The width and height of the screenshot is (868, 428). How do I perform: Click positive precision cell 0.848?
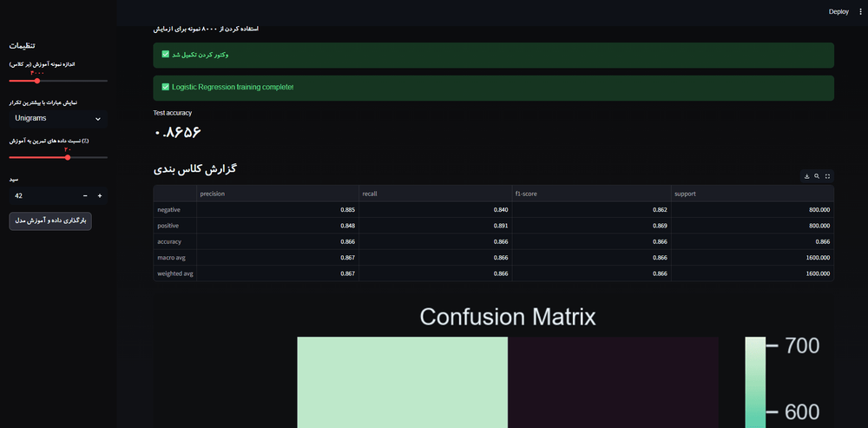[278, 226]
